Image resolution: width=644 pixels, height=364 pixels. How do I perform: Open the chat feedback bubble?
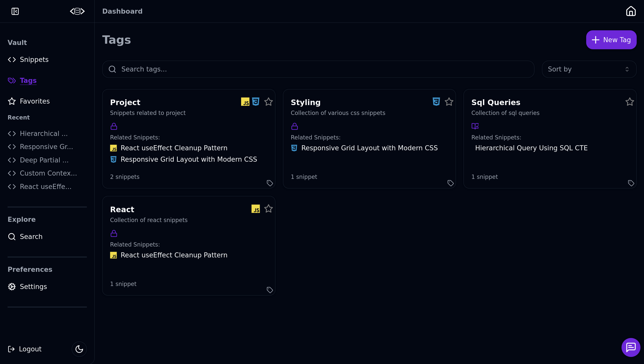pos(631,348)
